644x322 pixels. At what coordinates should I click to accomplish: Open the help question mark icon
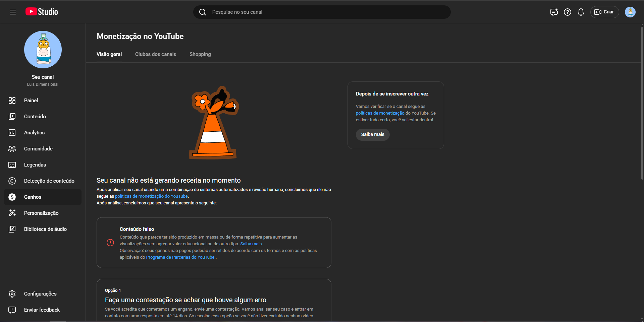567,12
